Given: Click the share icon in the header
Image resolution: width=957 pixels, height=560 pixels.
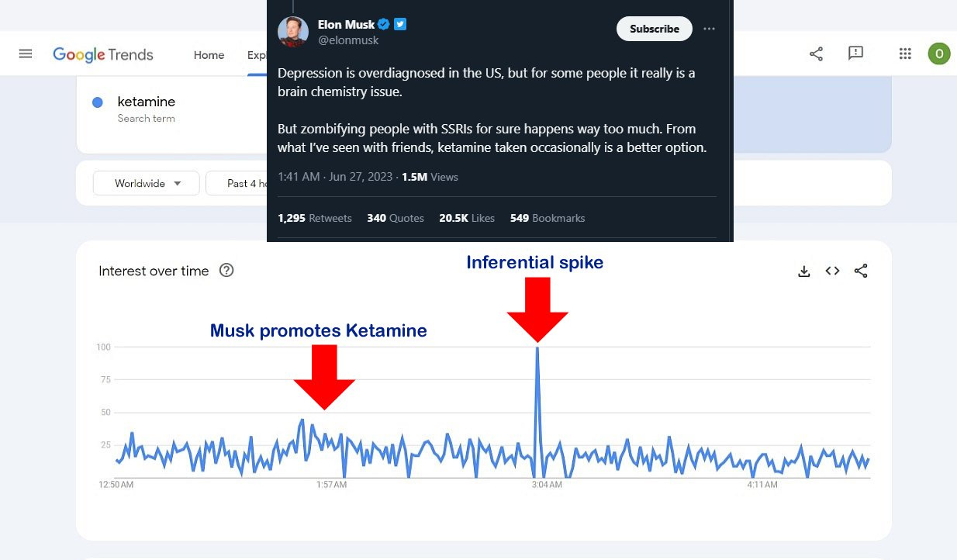Looking at the screenshot, I should click(x=816, y=54).
